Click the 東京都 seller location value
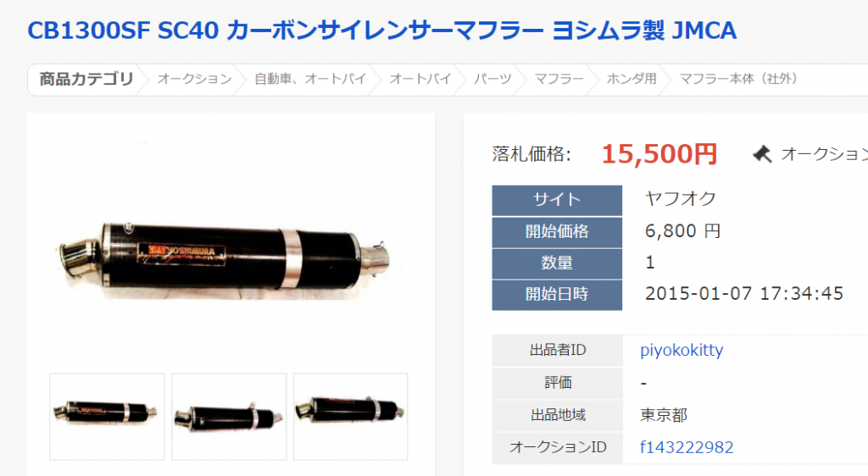The height and width of the screenshot is (476, 868). [664, 415]
